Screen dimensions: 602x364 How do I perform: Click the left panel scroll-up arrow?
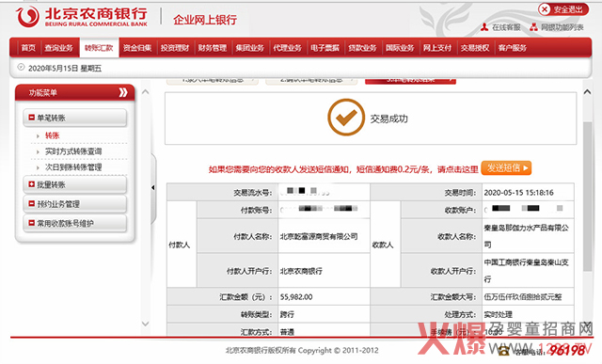[x=146, y=92]
